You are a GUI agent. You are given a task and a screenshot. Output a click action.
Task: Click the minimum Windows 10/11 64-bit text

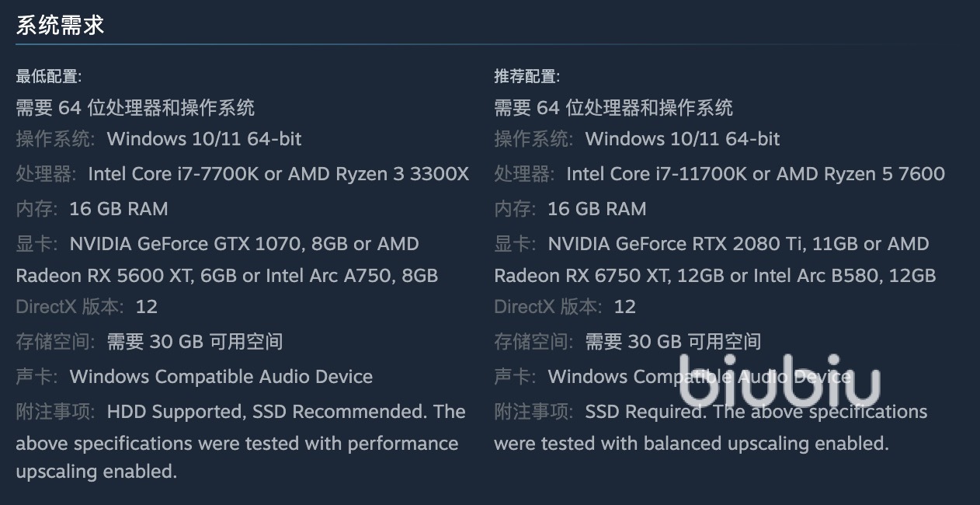204,139
